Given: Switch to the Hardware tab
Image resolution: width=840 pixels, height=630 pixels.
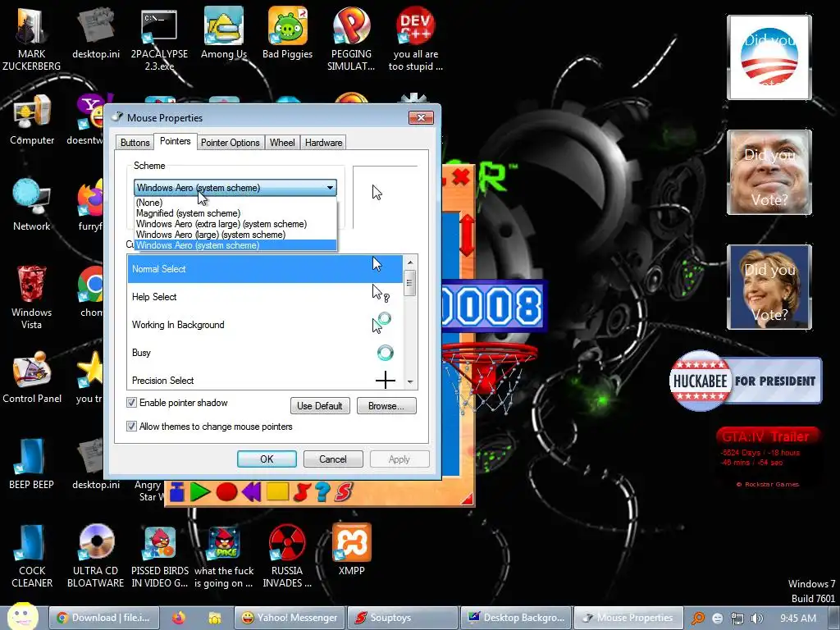Looking at the screenshot, I should 323,143.
